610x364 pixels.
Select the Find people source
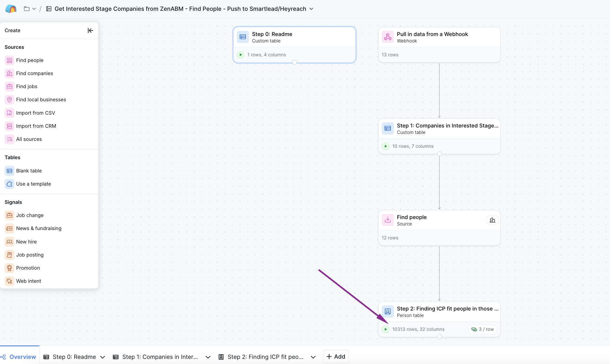(30, 60)
